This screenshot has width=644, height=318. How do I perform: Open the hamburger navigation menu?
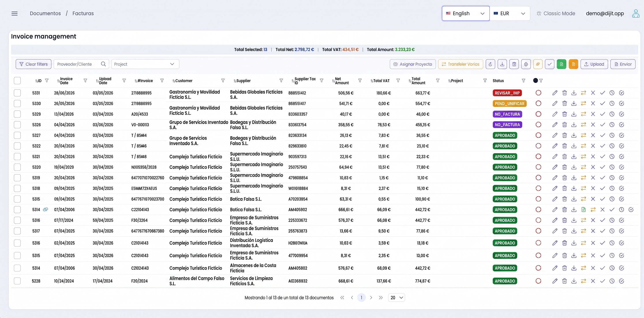coord(15,13)
